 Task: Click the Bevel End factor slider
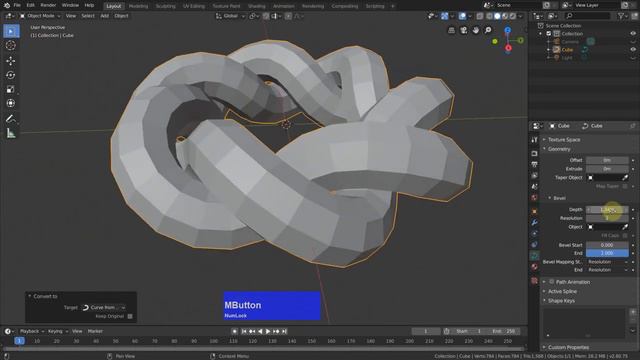point(607,253)
